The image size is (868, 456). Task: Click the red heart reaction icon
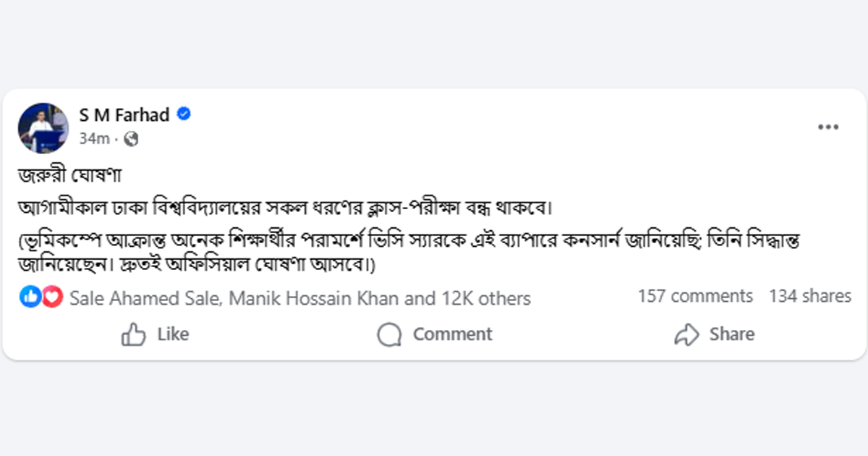point(52,296)
